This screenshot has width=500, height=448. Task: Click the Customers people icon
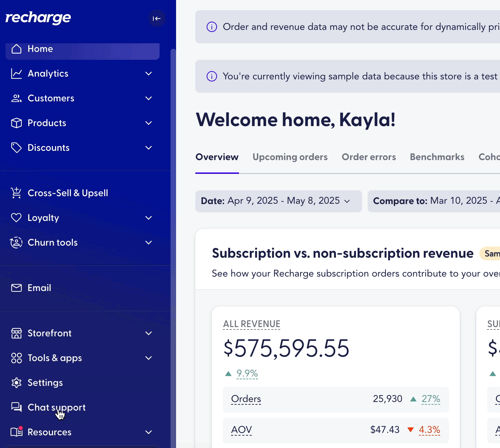(17, 98)
